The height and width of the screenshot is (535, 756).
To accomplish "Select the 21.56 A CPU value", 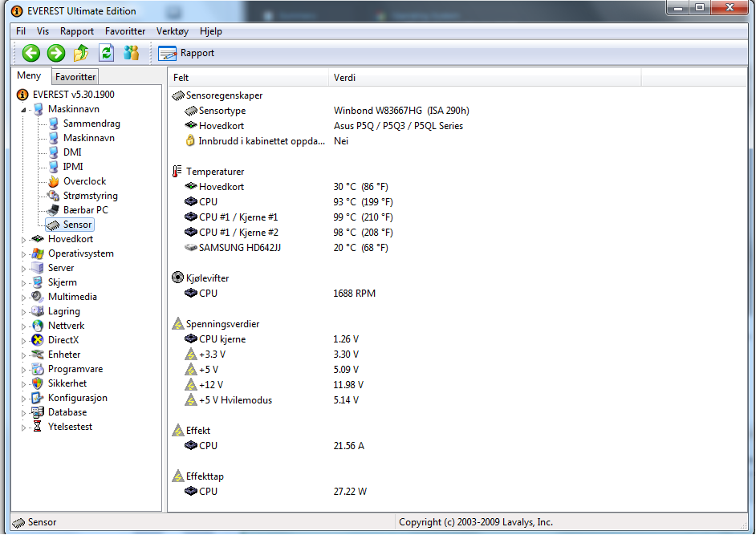I will click(x=349, y=446).
